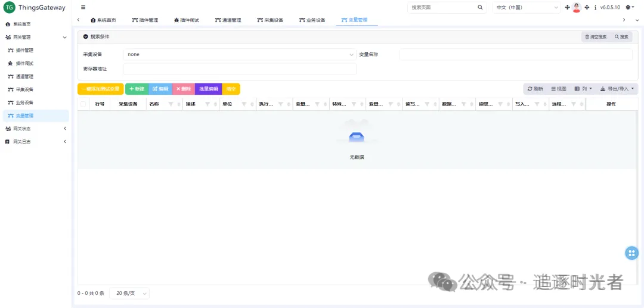Viewport: 644px width, 308px height.
Task: Open filter for the 读取... column
Action: click(x=500, y=104)
